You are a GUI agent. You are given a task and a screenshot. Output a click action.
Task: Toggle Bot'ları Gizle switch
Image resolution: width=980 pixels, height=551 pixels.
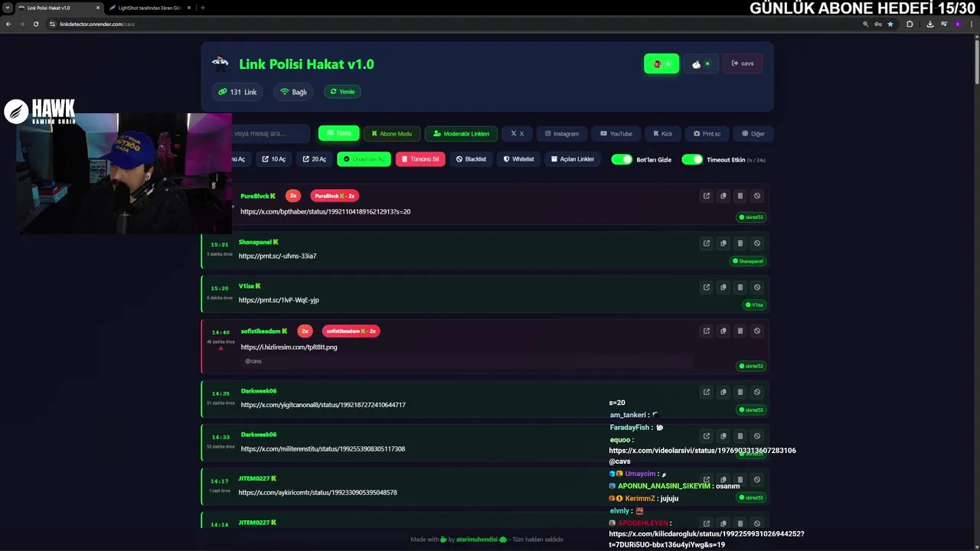[x=622, y=159]
